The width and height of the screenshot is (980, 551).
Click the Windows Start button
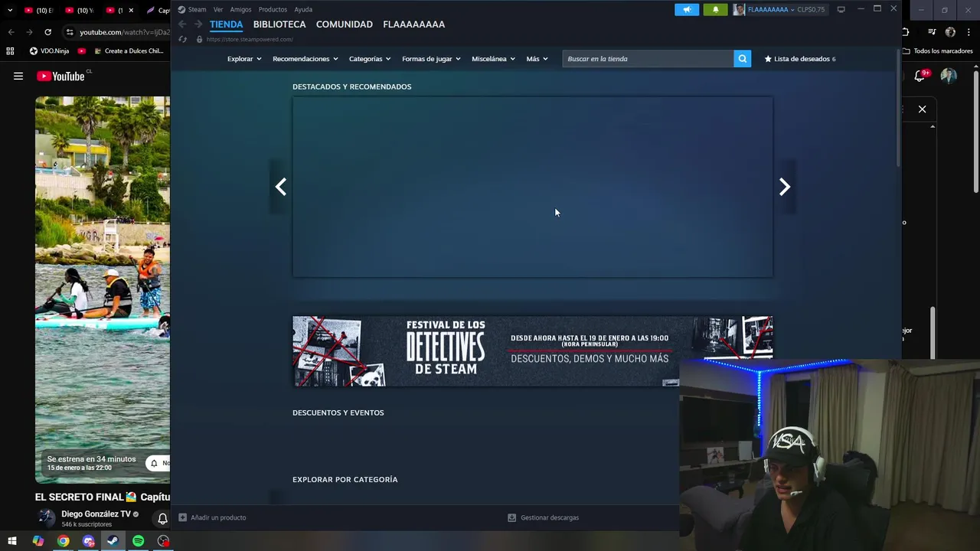click(12, 541)
